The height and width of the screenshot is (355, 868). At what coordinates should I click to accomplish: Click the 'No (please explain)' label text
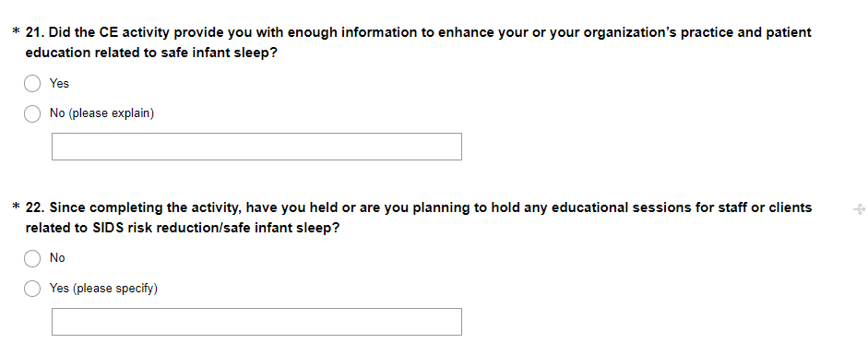101,113
